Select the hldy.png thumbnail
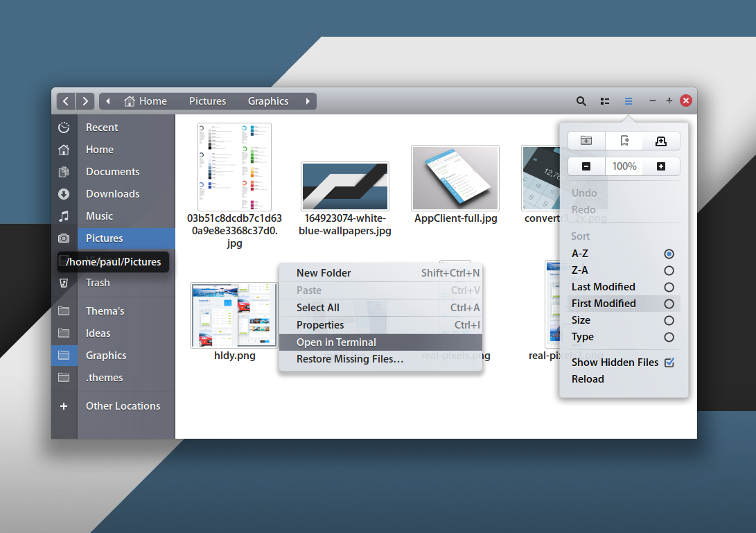Viewport: 756px width, 533px height. [x=234, y=315]
